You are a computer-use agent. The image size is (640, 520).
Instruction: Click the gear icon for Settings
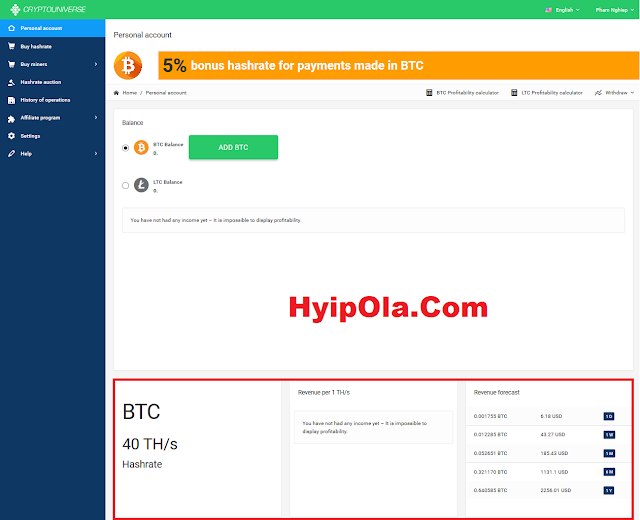pos(11,136)
